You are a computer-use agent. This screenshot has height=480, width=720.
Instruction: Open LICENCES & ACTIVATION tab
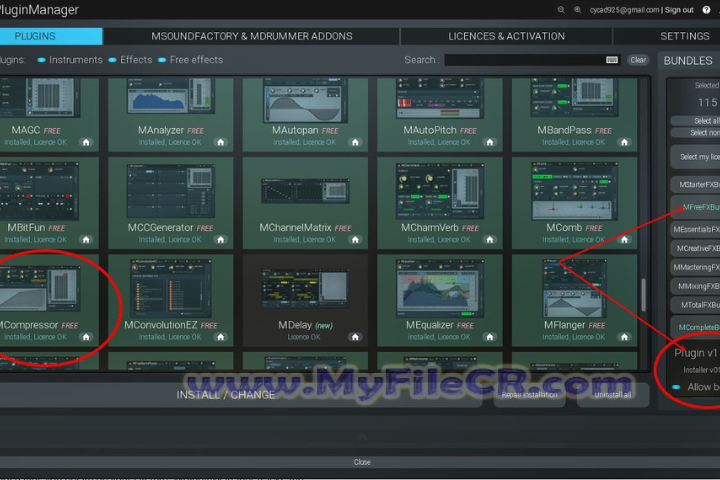coord(506,36)
